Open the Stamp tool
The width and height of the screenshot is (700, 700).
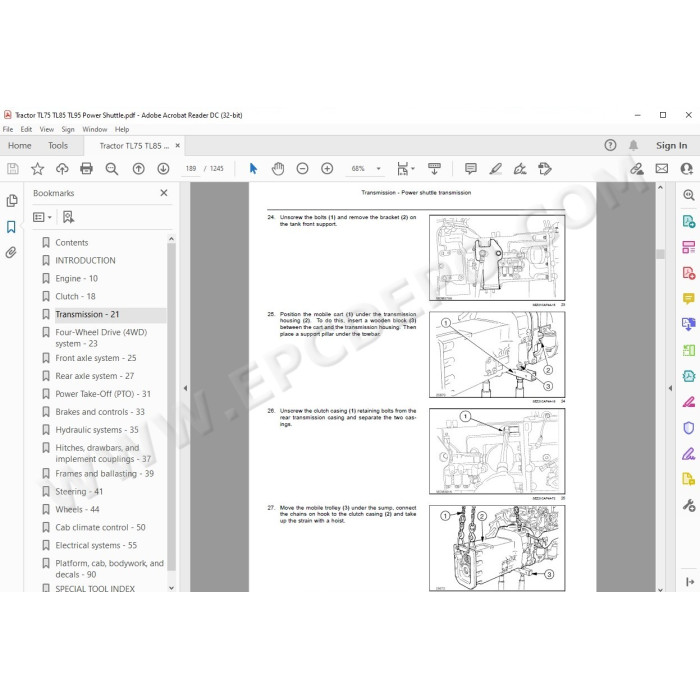click(545, 169)
